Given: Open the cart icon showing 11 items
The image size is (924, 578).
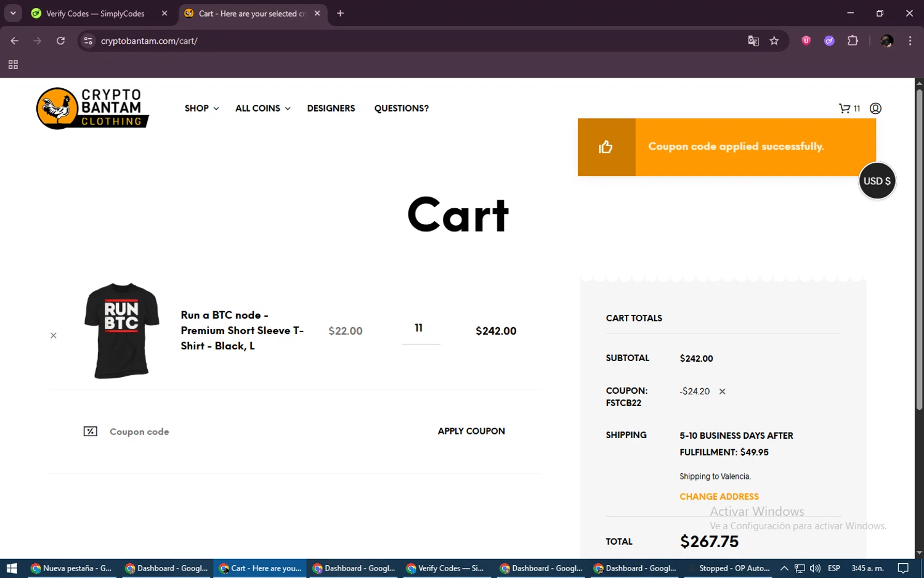Looking at the screenshot, I should 849,108.
